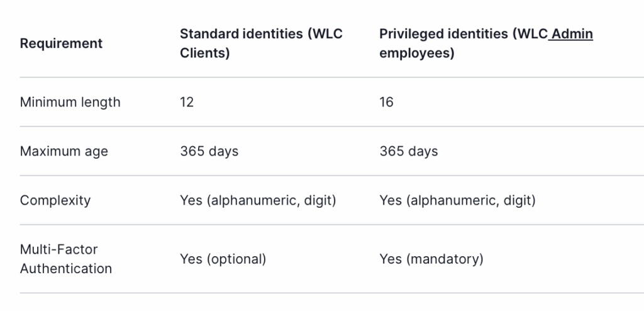Click 365 days under Privileged identities

[x=409, y=151]
